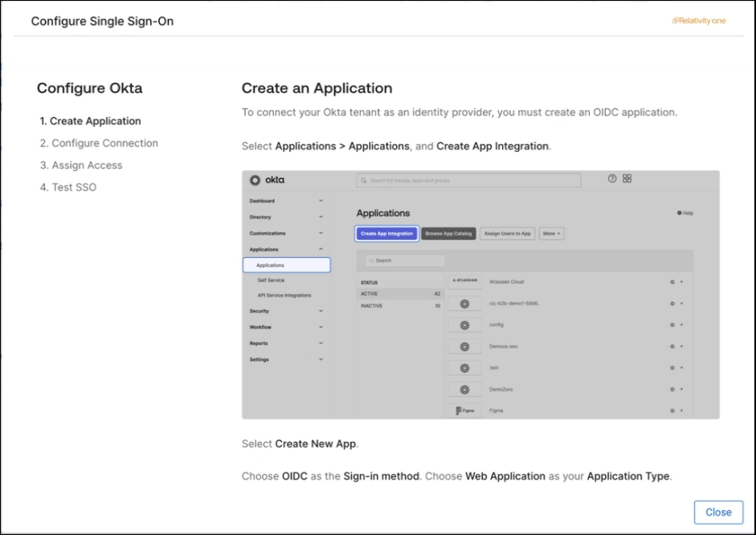Expand the Security sidebar section

321,311
